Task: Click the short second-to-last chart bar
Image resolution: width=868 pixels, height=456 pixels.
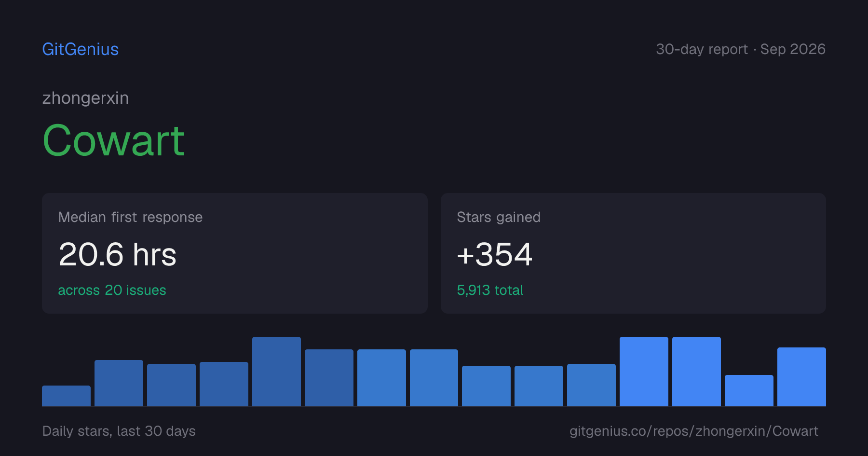Action: pyautogui.click(x=749, y=390)
